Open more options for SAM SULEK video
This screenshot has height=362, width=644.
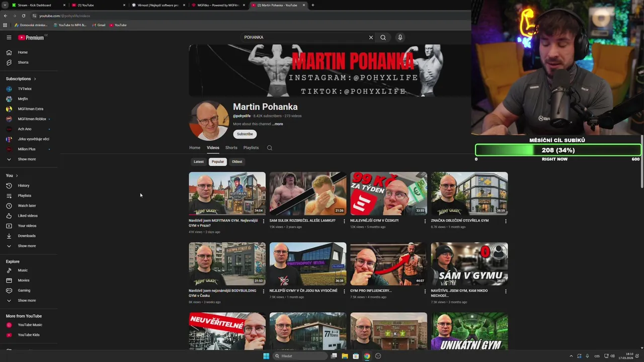coord(344,221)
